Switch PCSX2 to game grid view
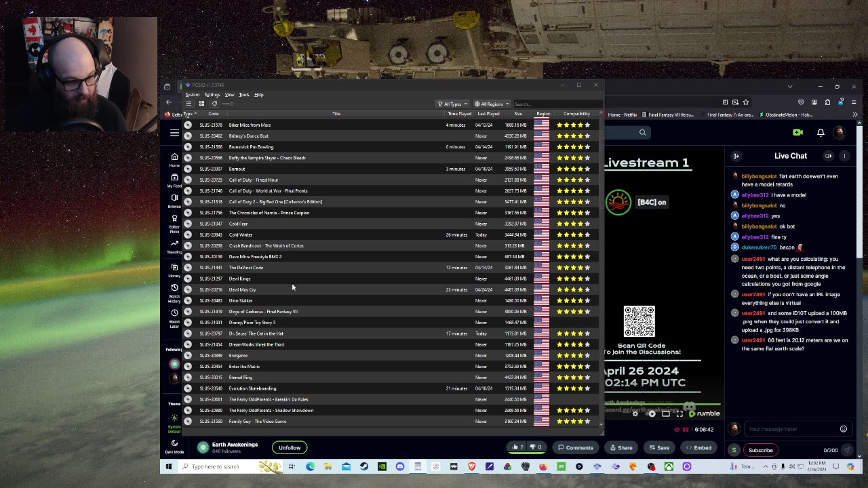The height and width of the screenshot is (488, 868). tap(201, 104)
